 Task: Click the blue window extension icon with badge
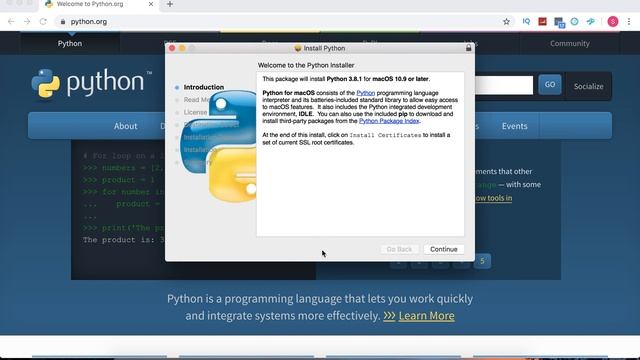coord(559,22)
